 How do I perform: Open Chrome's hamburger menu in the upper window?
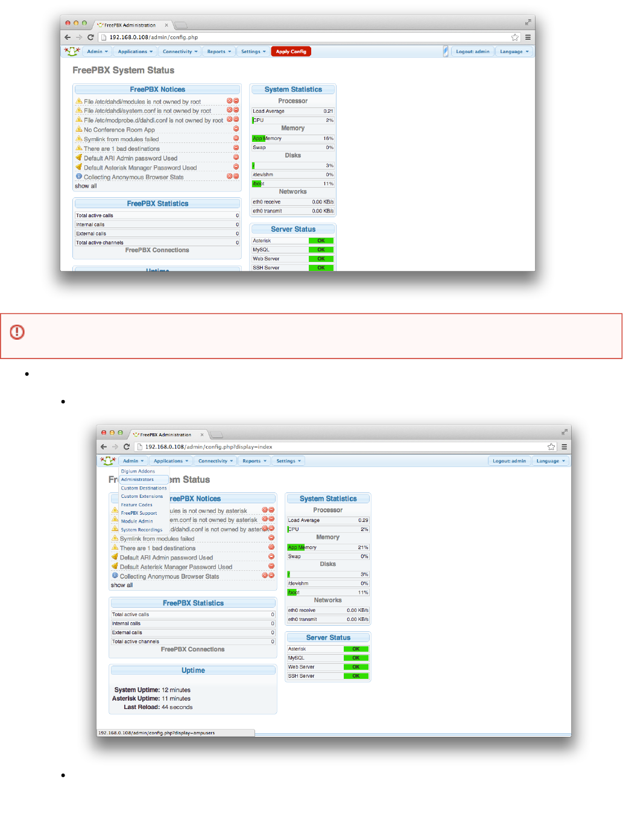(x=528, y=37)
